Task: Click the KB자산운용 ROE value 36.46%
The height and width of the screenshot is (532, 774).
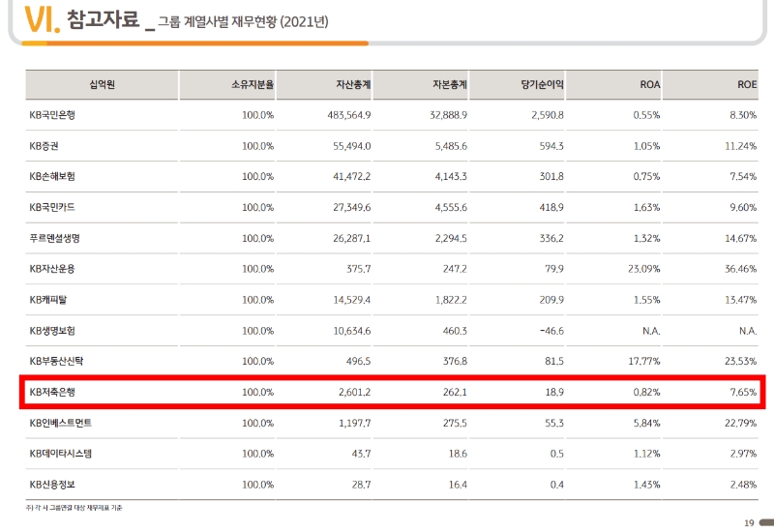Action: [738, 269]
